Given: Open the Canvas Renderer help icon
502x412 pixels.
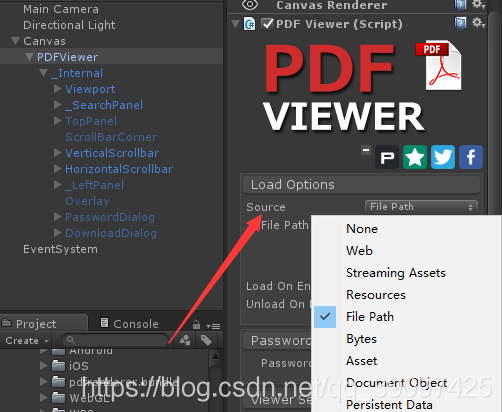Looking at the screenshot, I should (x=460, y=5).
